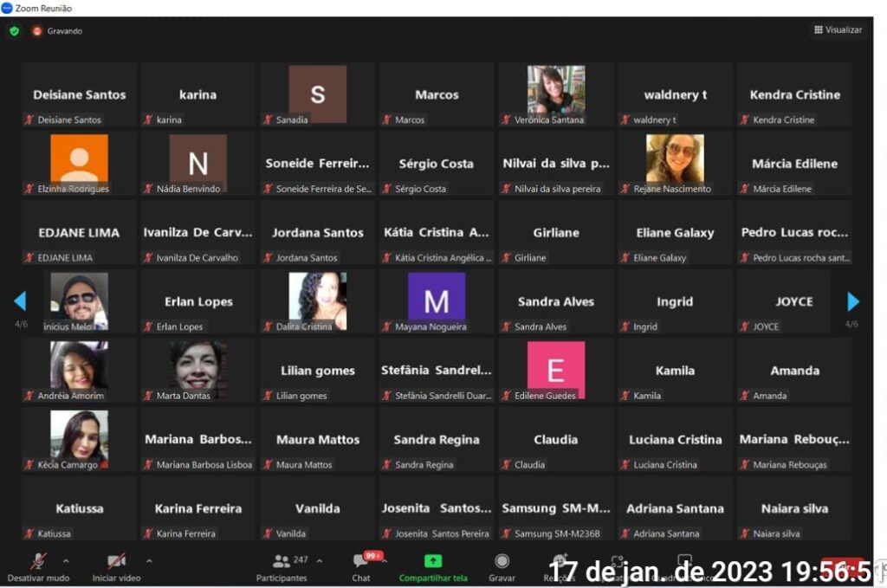Expand the arrow next to Participantes
This screenshot has width=887, height=588.
(320, 560)
